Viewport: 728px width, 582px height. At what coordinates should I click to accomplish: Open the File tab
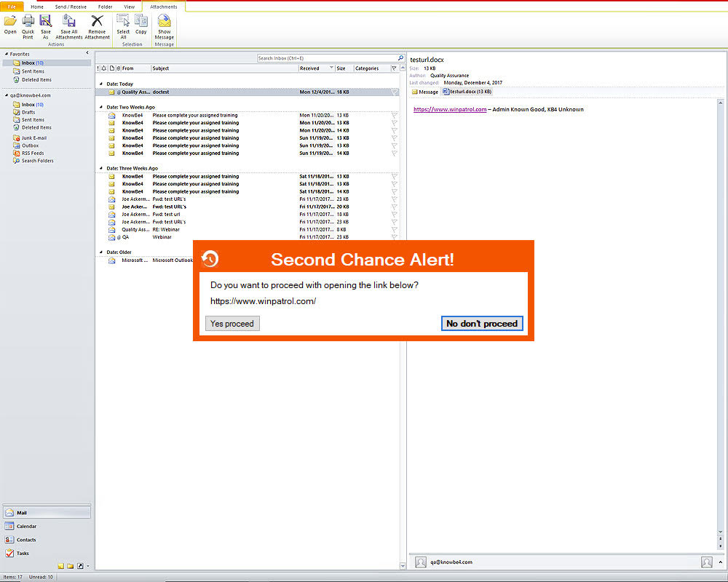(12, 7)
